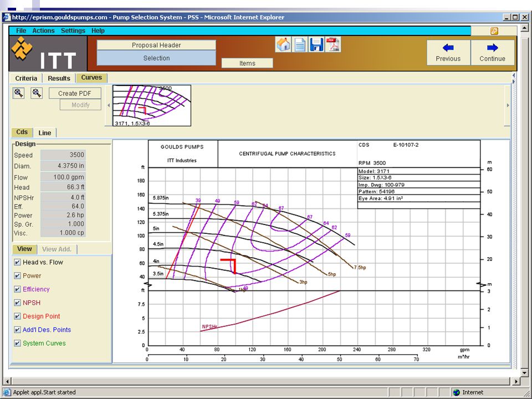Click the Home house icon
The width and height of the screenshot is (532, 399).
283,45
